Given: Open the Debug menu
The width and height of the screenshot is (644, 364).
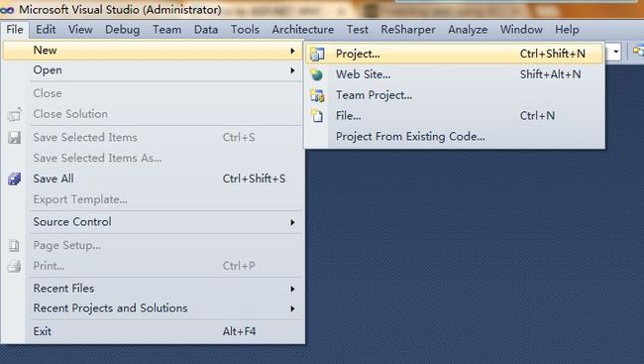Looking at the screenshot, I should pyautogui.click(x=123, y=30).
